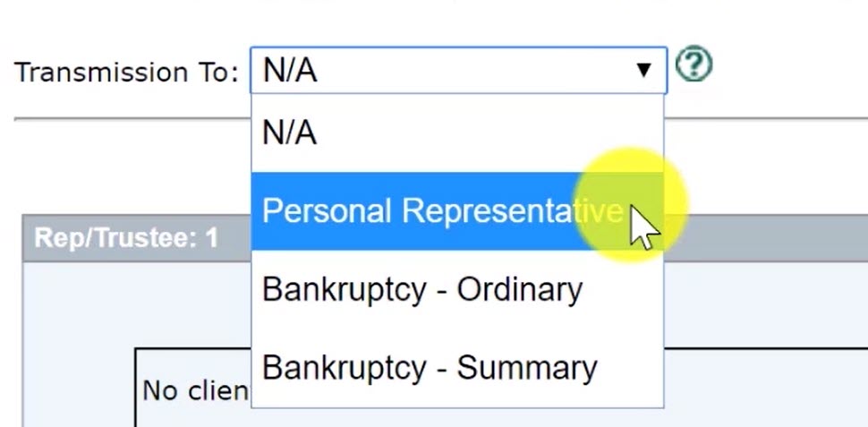Click the gray header bar right of the list
The image size is (868, 427).
(766, 238)
